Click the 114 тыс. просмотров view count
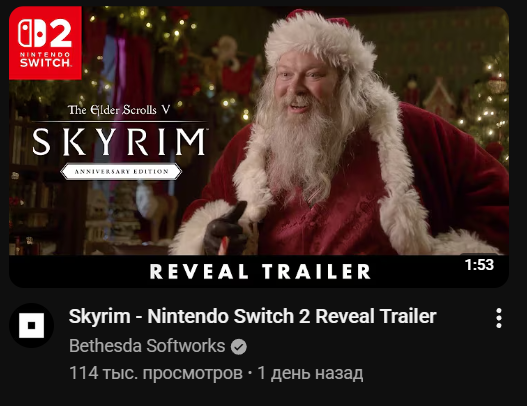 coord(156,373)
